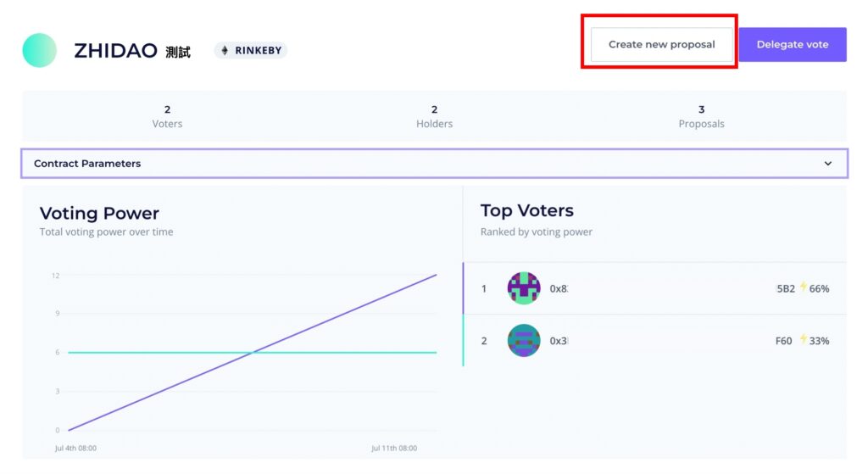Image resolution: width=868 pixels, height=474 pixels.
Task: Click the lightning icon beside 33%
Action: [x=803, y=340]
